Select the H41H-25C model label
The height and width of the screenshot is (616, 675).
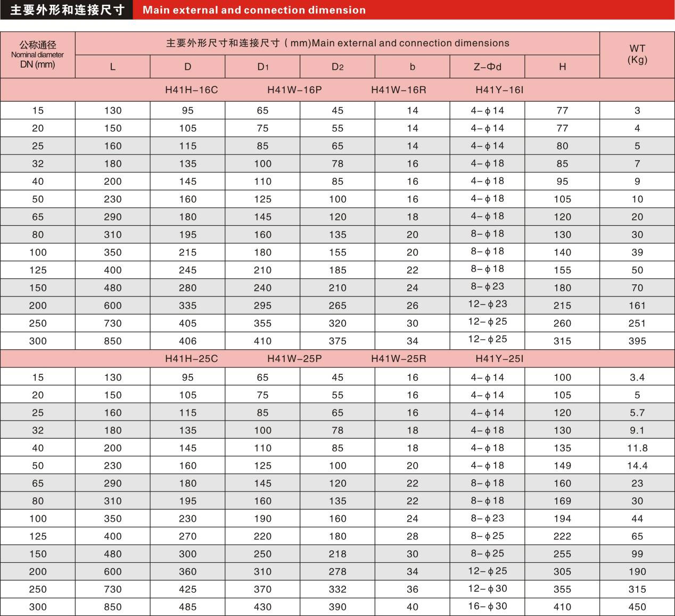click(x=191, y=359)
